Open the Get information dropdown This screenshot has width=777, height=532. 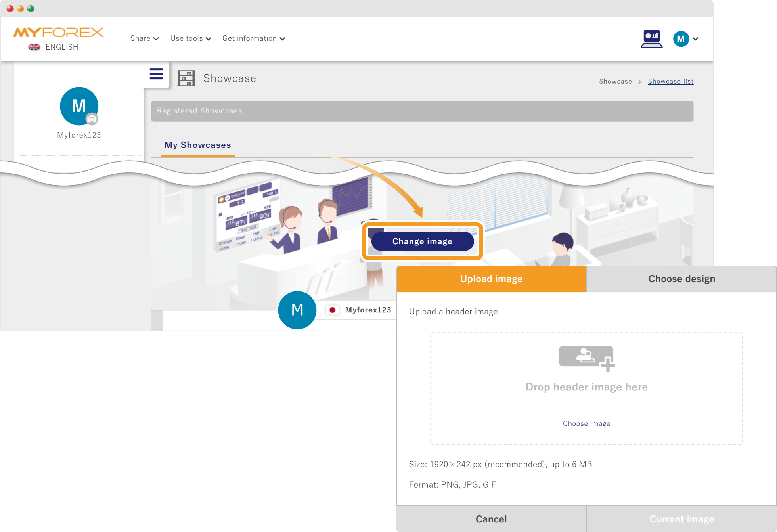254,38
